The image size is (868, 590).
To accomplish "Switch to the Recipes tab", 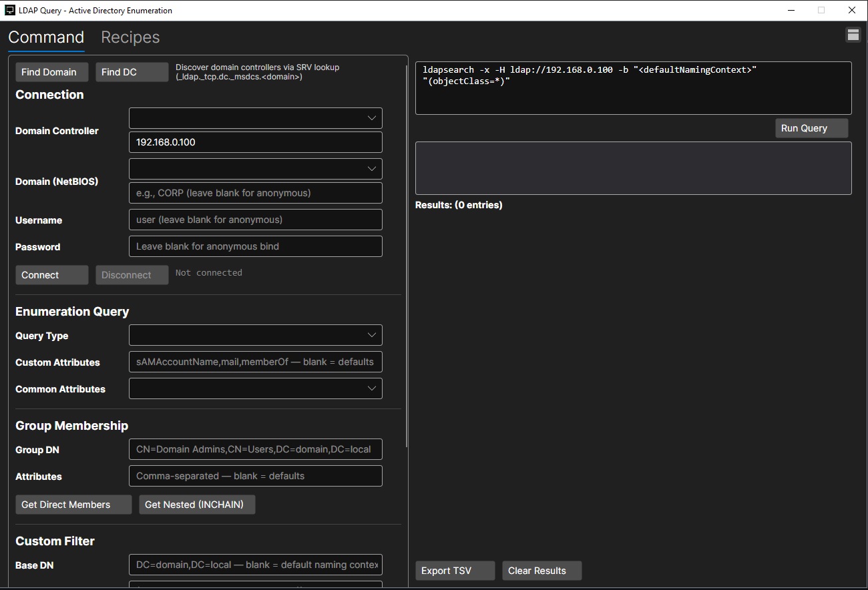I will pos(130,37).
